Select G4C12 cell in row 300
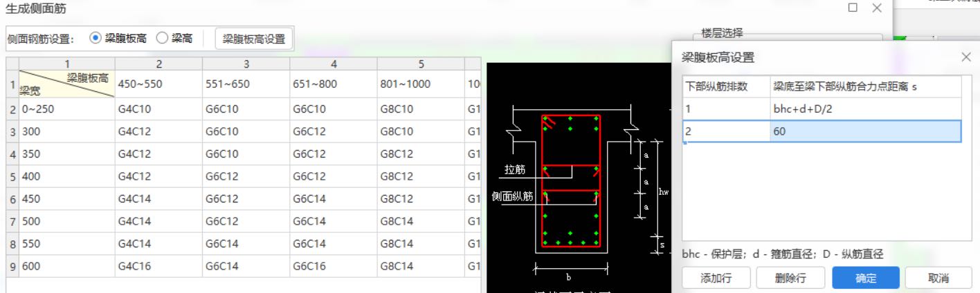The width and height of the screenshot is (980, 293). pos(158,131)
